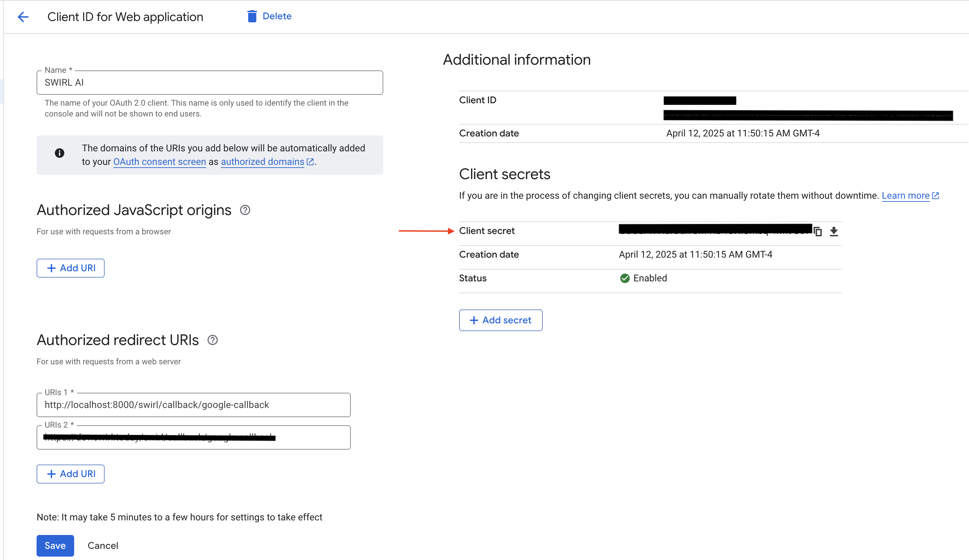Go back using the left arrow icon
The height and width of the screenshot is (560, 969).
click(23, 17)
